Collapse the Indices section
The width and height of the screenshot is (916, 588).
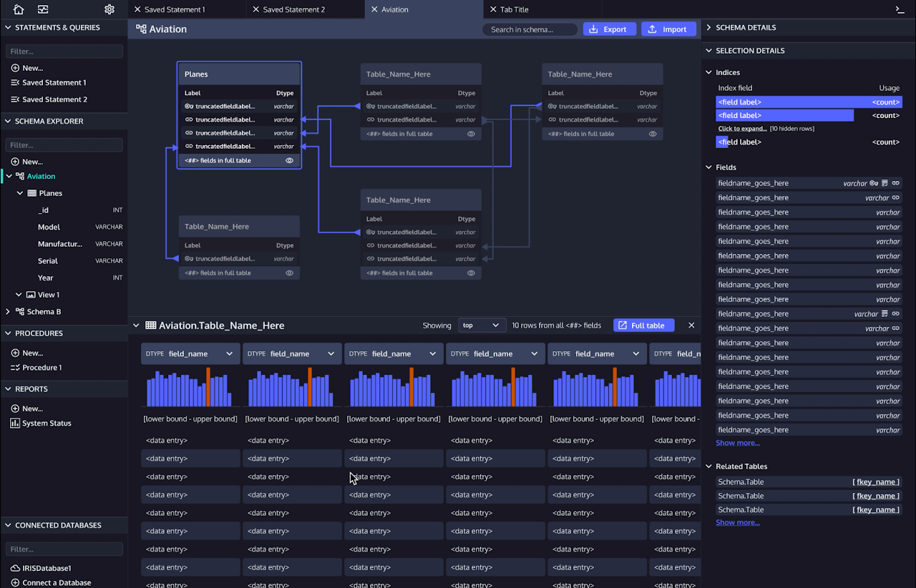point(708,72)
